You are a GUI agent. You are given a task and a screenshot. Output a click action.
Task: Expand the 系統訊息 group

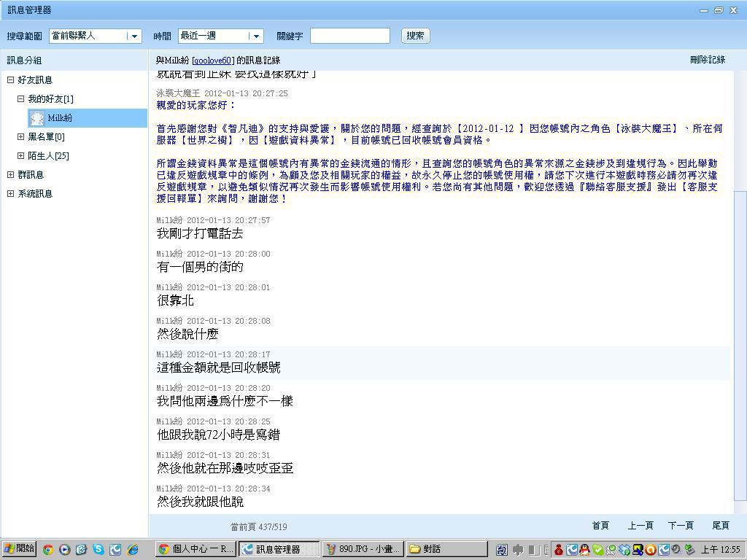coord(10,194)
